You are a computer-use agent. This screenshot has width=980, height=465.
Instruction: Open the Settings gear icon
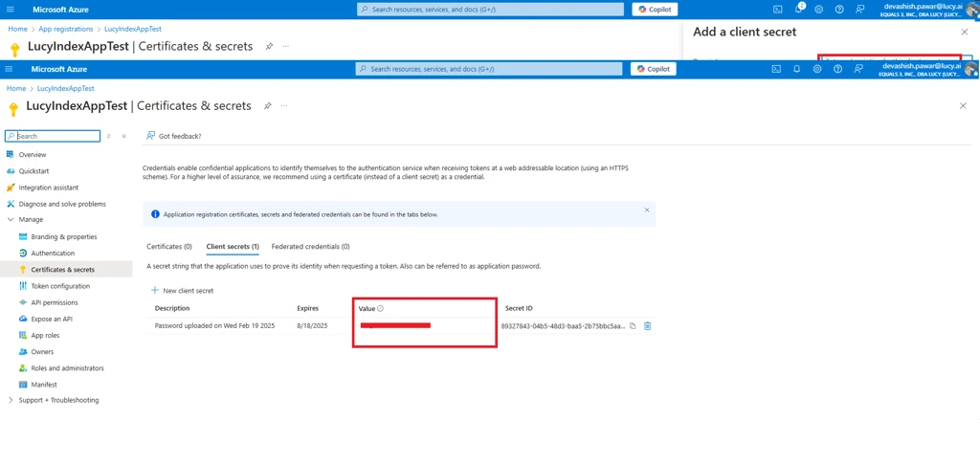[817, 69]
